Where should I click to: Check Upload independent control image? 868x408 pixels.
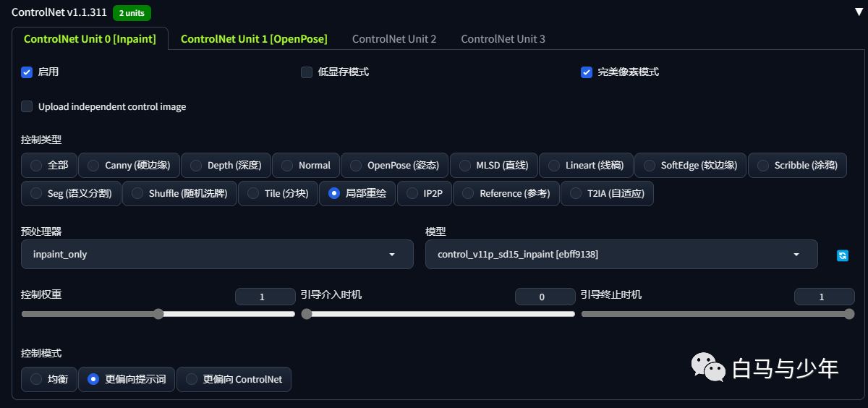click(27, 106)
